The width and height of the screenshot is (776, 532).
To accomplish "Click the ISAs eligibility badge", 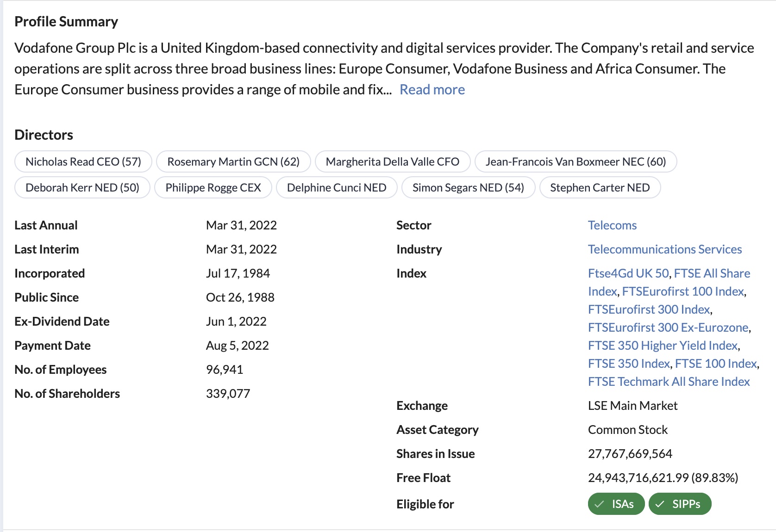I will [616, 504].
